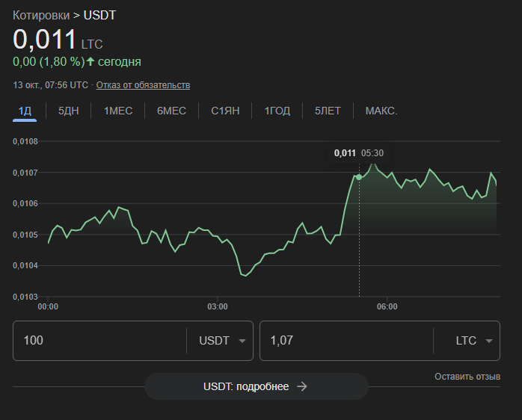The image size is (522, 420).
Task: Click the USDT: подробнее button
Action: click(x=256, y=386)
